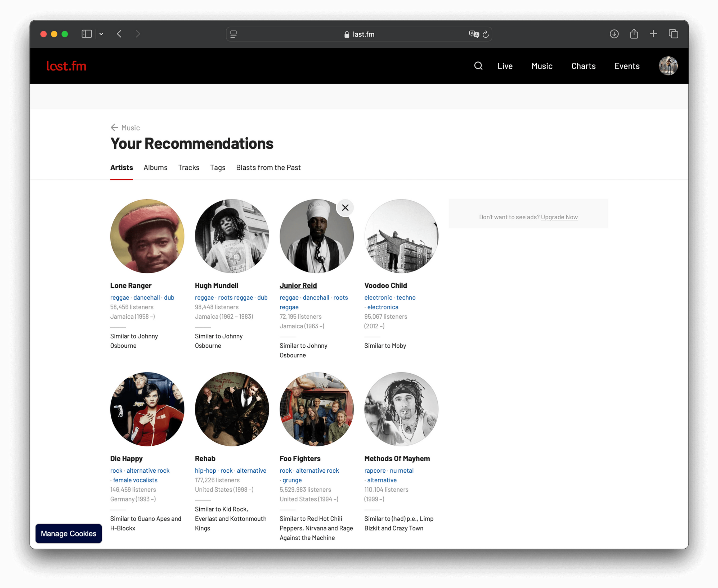Open the Foo Fighters artist image

click(x=316, y=409)
